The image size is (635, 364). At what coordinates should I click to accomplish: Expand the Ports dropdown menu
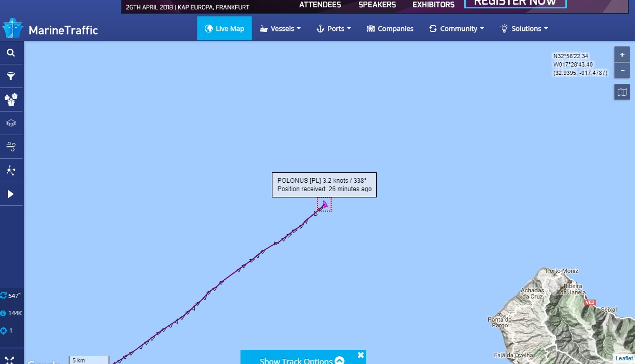coord(334,28)
